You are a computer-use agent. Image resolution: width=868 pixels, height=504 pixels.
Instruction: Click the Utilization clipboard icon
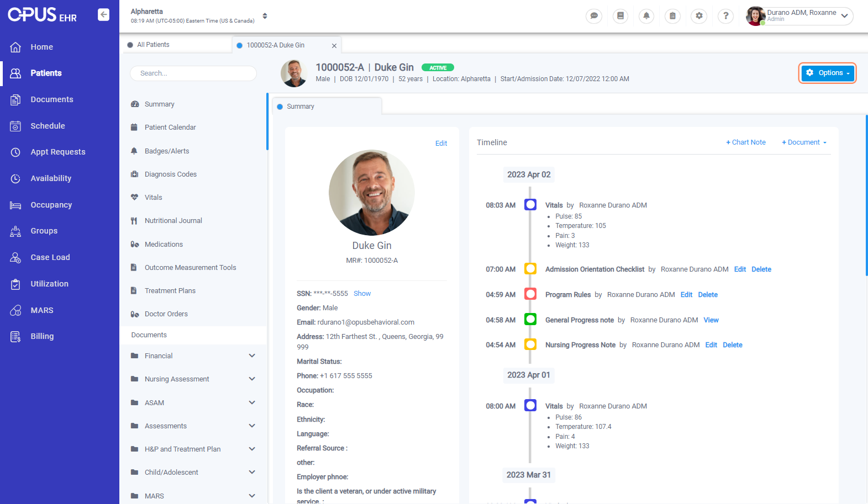[x=15, y=284]
